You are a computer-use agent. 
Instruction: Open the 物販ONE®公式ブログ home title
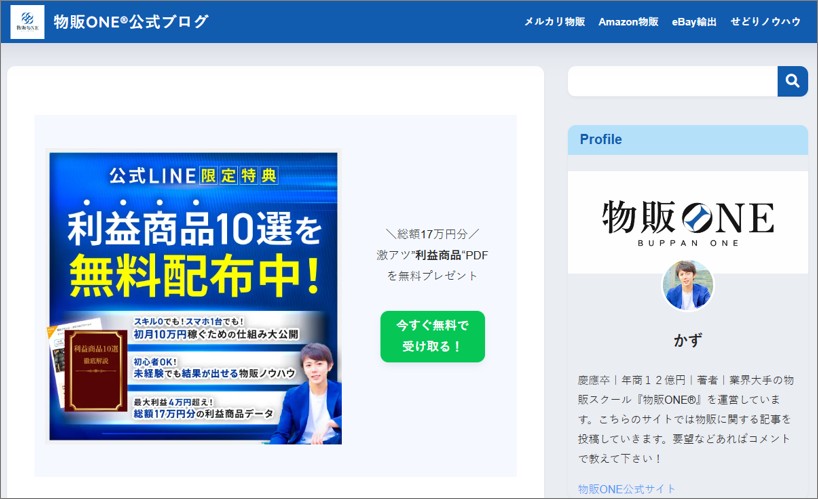tap(131, 22)
